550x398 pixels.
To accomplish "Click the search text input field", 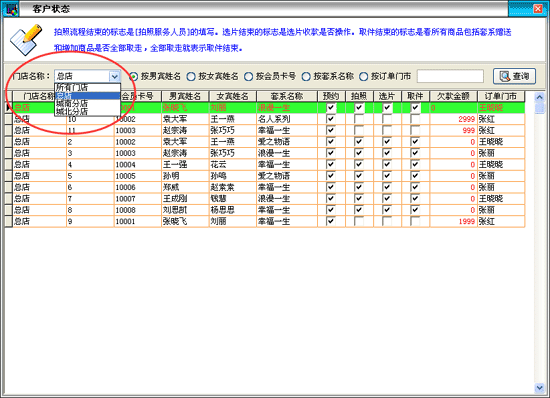I will [x=450, y=76].
